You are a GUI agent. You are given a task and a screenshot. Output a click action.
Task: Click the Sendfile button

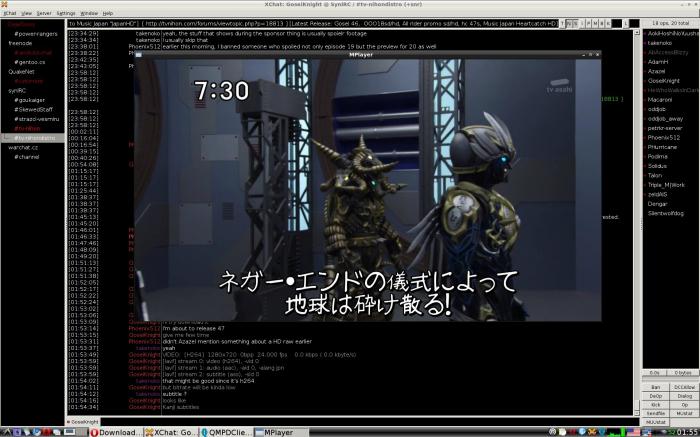(656, 413)
